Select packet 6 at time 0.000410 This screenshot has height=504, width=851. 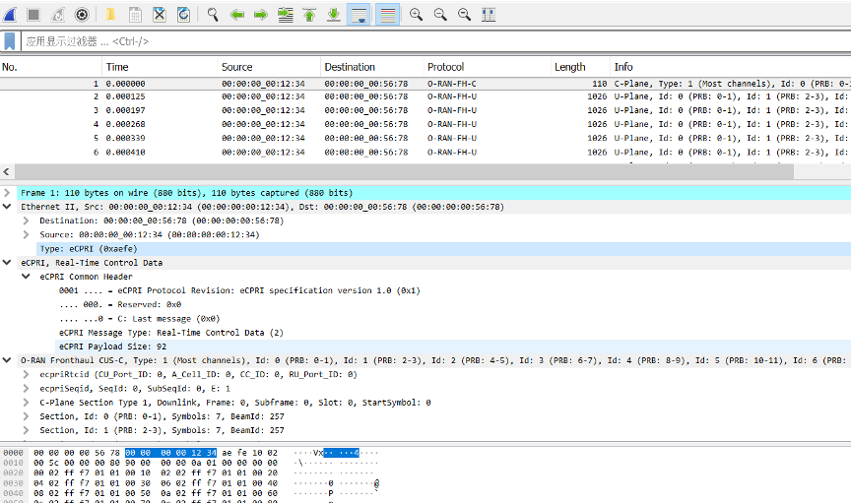[x=425, y=153]
